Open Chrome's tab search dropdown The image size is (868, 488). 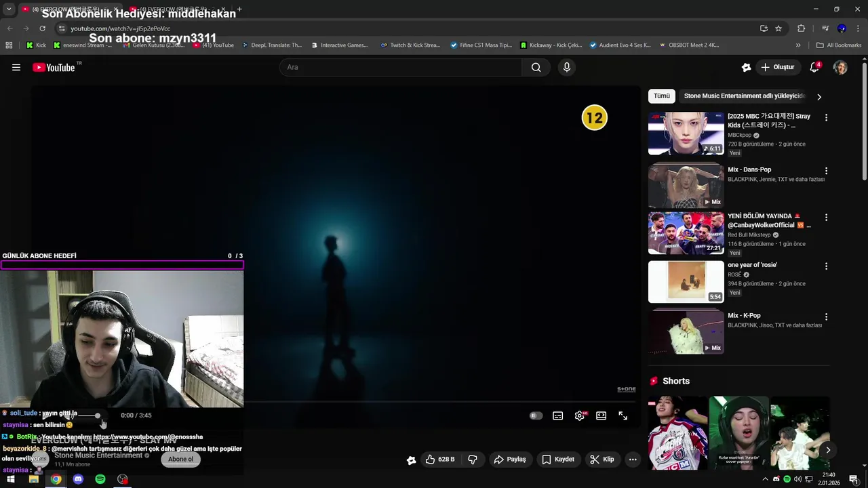click(9, 9)
